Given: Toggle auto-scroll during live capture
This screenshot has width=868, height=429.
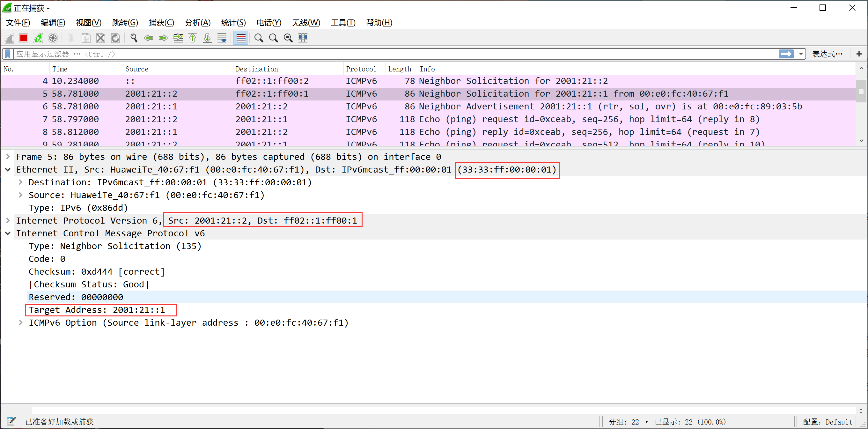Looking at the screenshot, I should [x=222, y=38].
